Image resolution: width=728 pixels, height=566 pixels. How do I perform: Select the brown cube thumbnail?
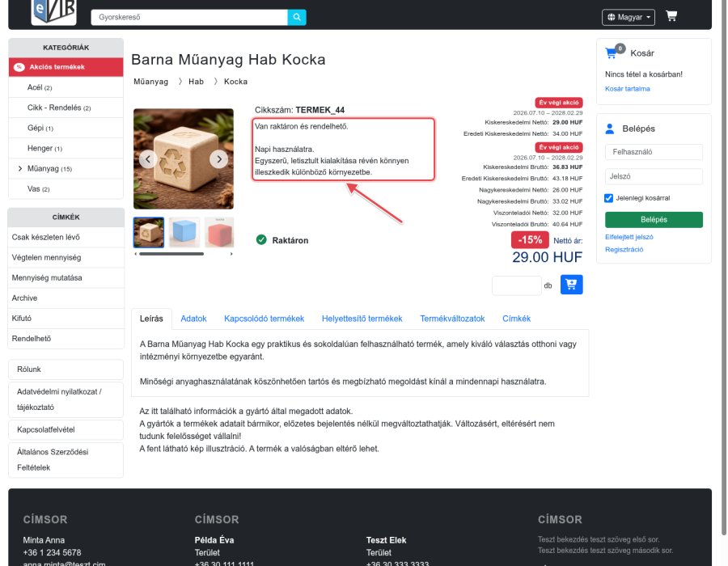click(149, 232)
